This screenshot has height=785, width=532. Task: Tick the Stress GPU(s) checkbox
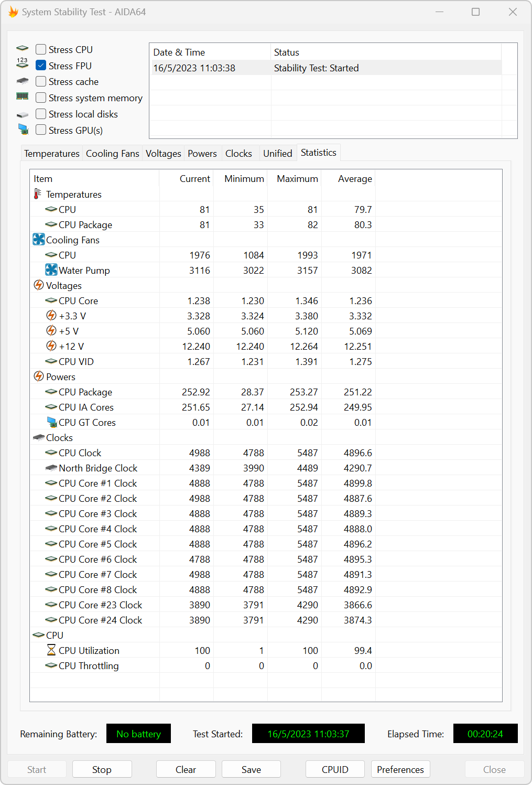click(41, 130)
